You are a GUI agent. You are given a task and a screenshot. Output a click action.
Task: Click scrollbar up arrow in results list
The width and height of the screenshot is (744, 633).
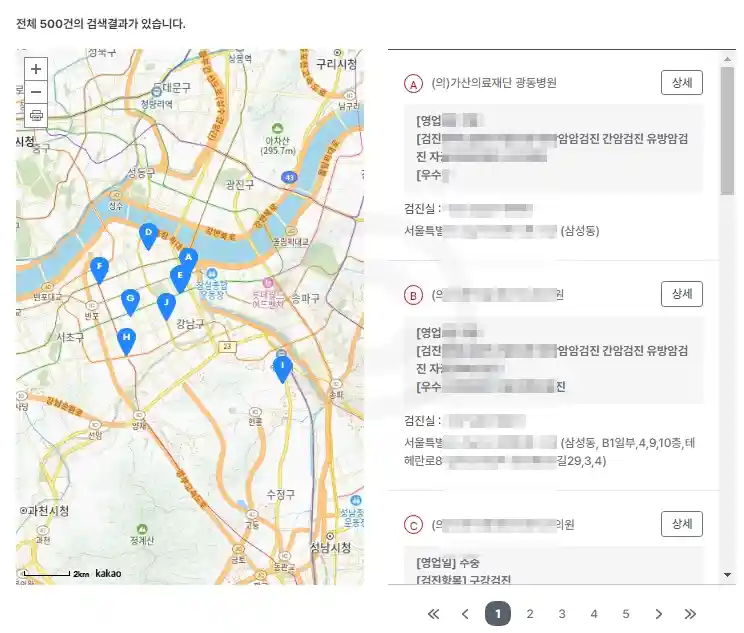tap(727, 59)
